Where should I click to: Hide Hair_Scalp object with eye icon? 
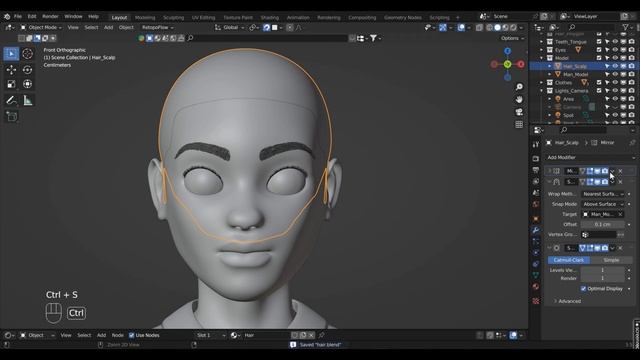coord(615,66)
